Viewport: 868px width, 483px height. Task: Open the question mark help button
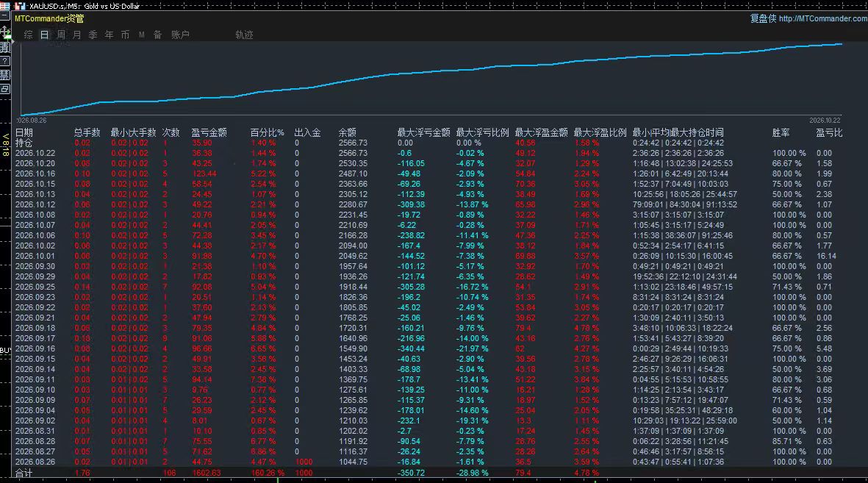[5, 61]
